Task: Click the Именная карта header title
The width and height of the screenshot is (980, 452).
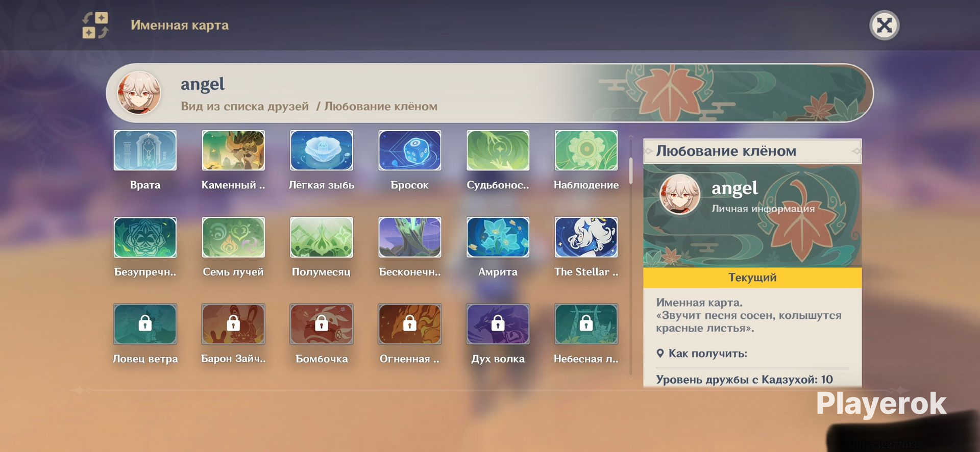Action: pyautogui.click(x=180, y=25)
